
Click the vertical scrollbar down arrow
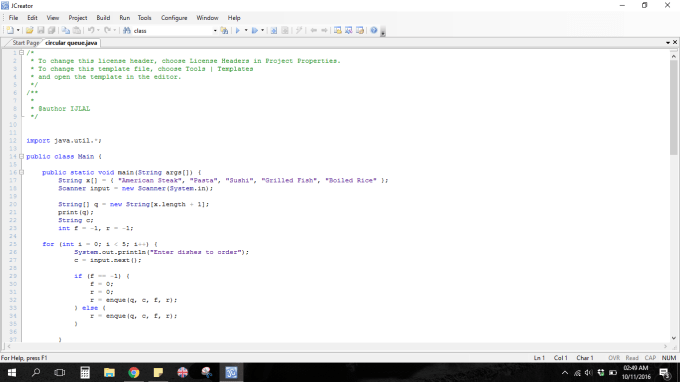coord(673,338)
